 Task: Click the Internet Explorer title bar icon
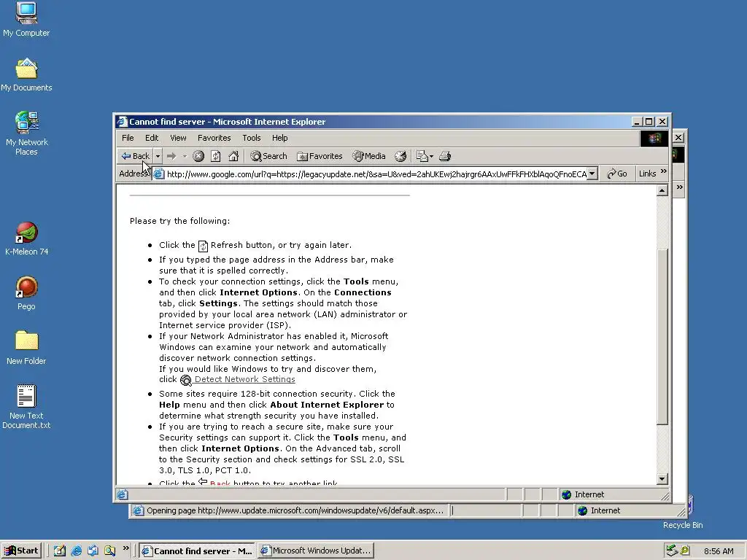click(123, 122)
